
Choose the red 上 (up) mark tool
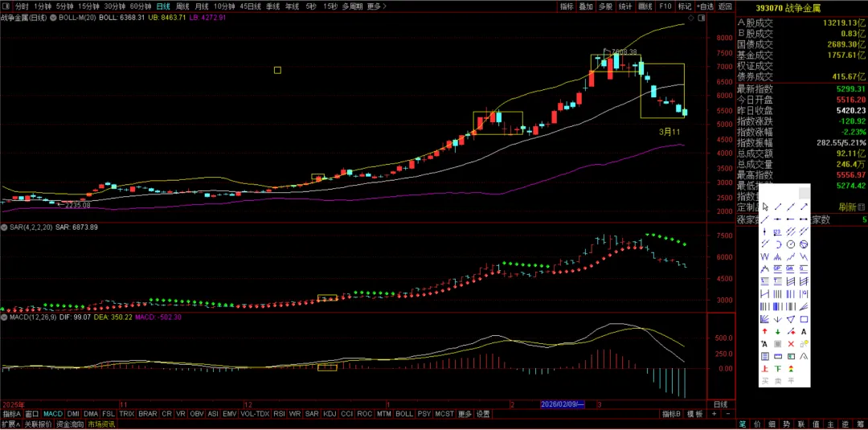[765, 369]
